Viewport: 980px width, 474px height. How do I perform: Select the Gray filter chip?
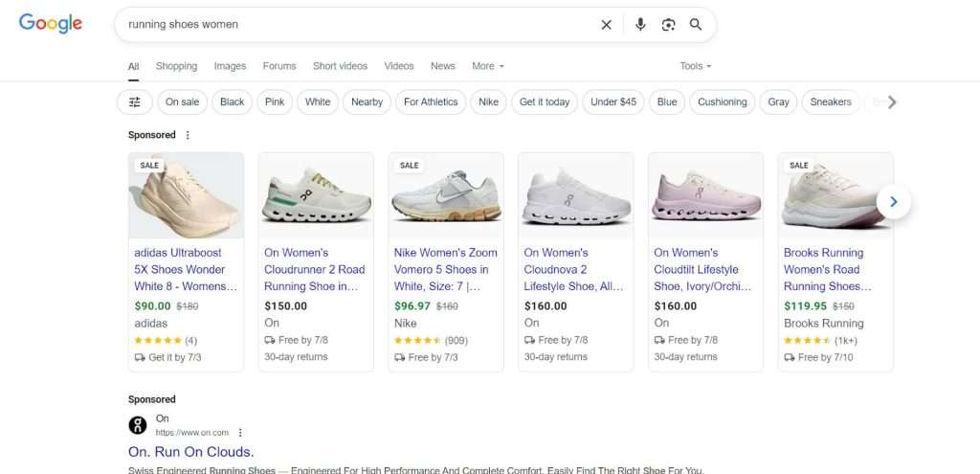point(778,102)
